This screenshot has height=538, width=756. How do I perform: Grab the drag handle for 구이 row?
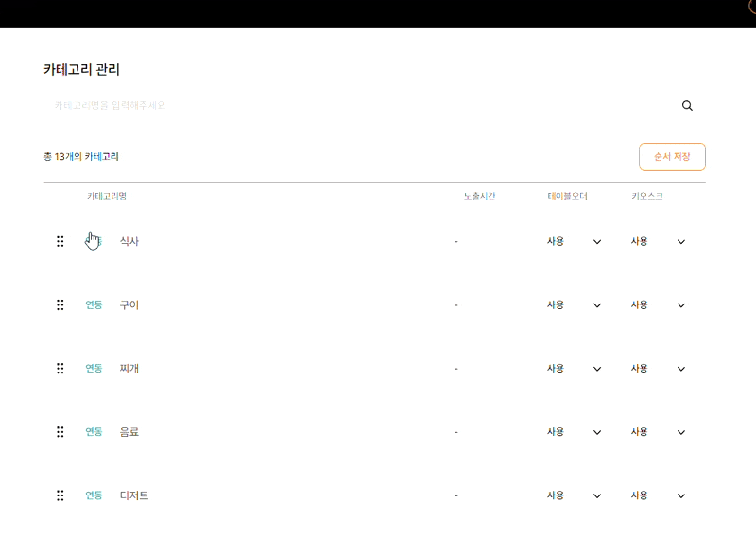tap(60, 305)
